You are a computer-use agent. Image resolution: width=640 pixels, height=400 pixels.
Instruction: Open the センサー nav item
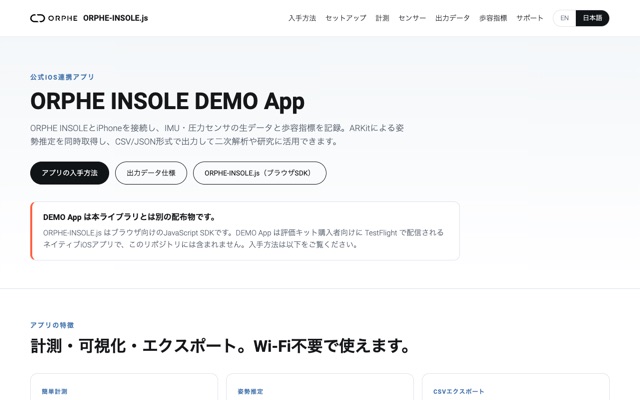(412, 18)
